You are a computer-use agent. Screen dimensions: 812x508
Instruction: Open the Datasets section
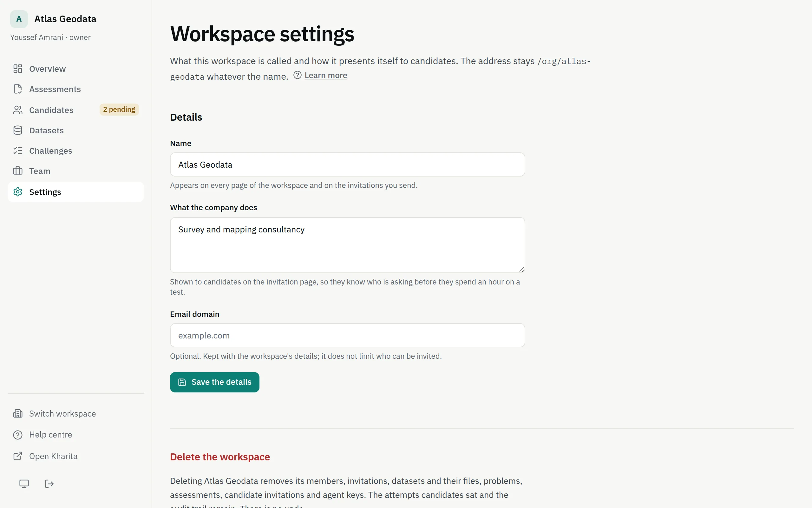coord(76,130)
